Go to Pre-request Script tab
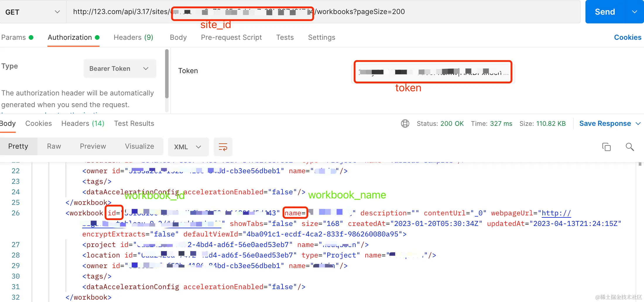The image size is (644, 302). tap(231, 37)
